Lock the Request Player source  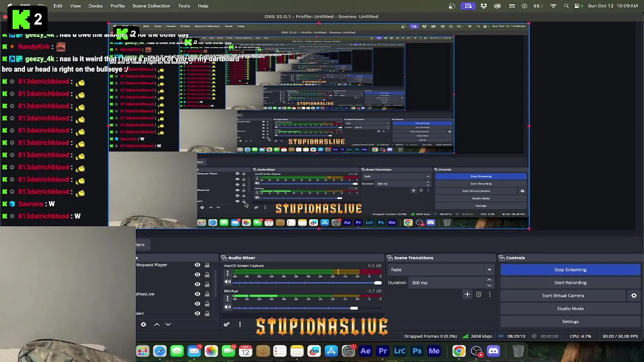pos(207,265)
